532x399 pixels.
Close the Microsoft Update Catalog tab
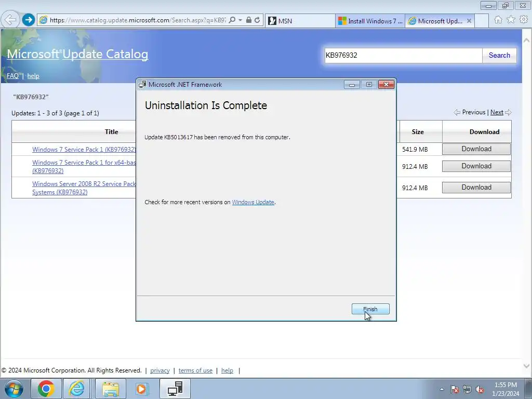coord(469,21)
